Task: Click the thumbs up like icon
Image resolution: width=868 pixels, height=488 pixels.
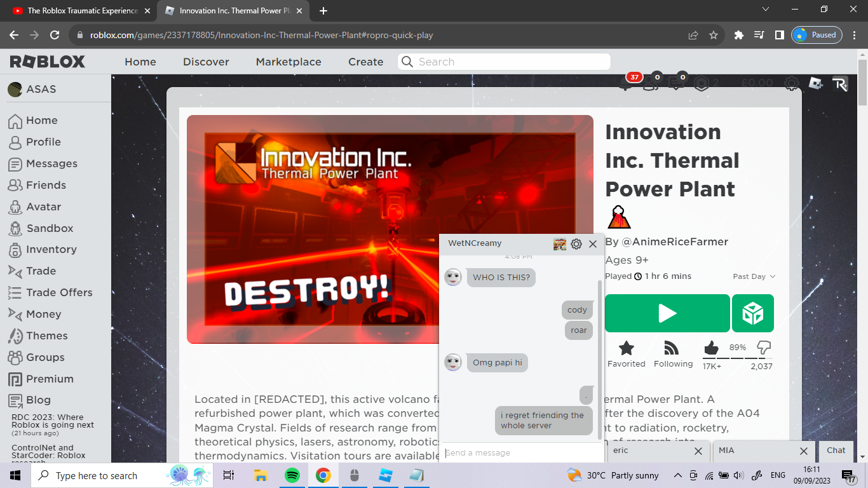Action: pyautogui.click(x=711, y=348)
